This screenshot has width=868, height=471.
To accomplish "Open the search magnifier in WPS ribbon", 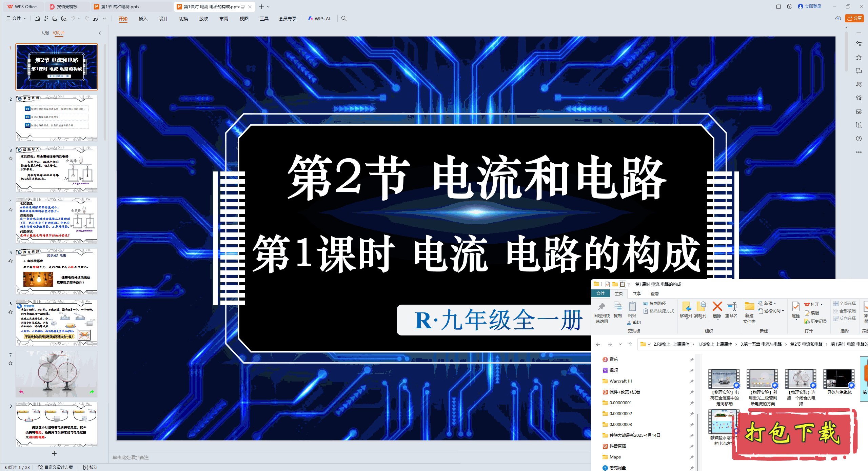I will [344, 18].
